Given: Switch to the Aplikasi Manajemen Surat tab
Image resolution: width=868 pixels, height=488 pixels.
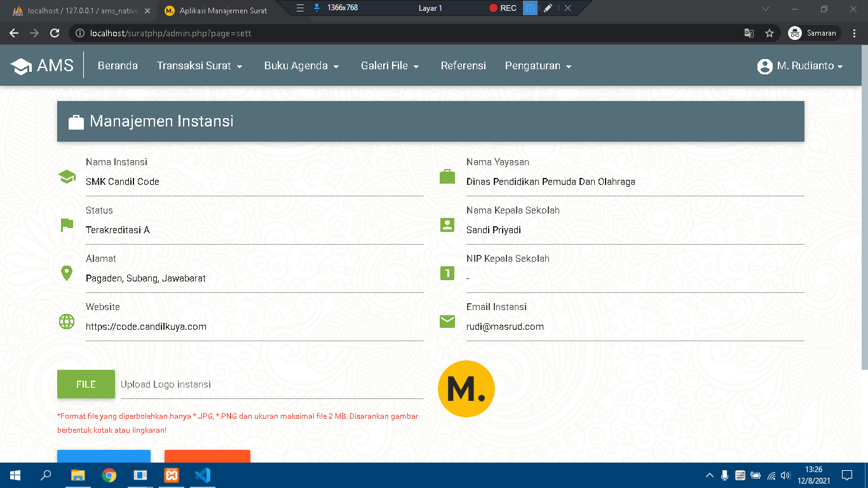Looking at the screenshot, I should pos(222,10).
